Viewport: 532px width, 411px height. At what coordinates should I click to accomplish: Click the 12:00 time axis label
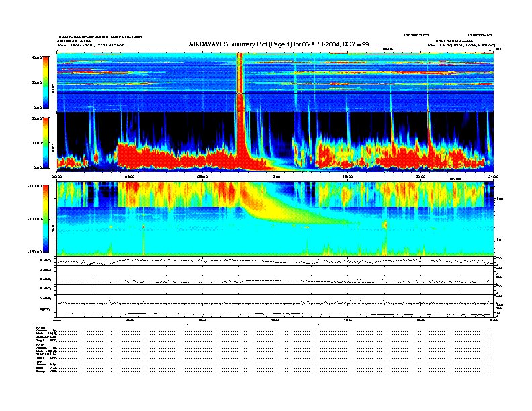click(275, 177)
